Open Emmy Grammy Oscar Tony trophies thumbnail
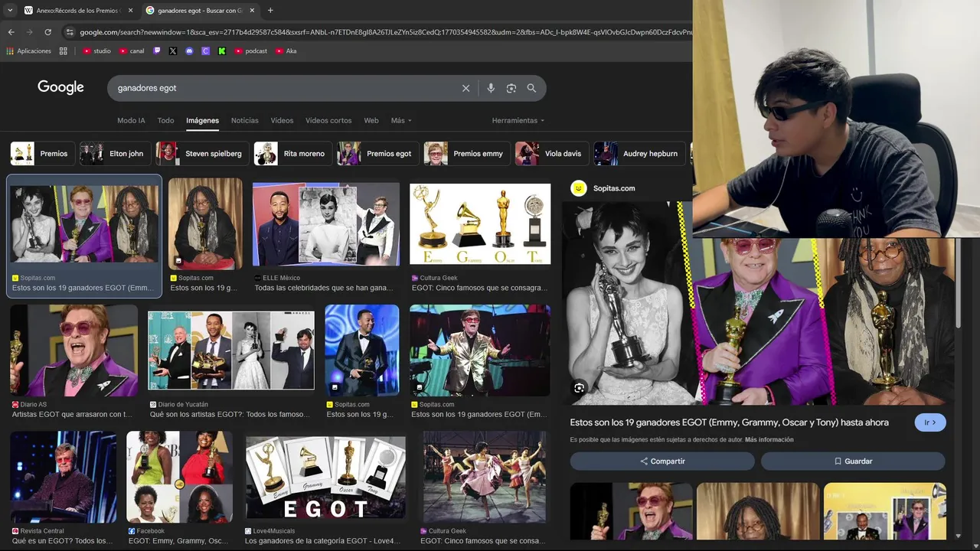Viewport: 980px width, 551px height. [480, 223]
